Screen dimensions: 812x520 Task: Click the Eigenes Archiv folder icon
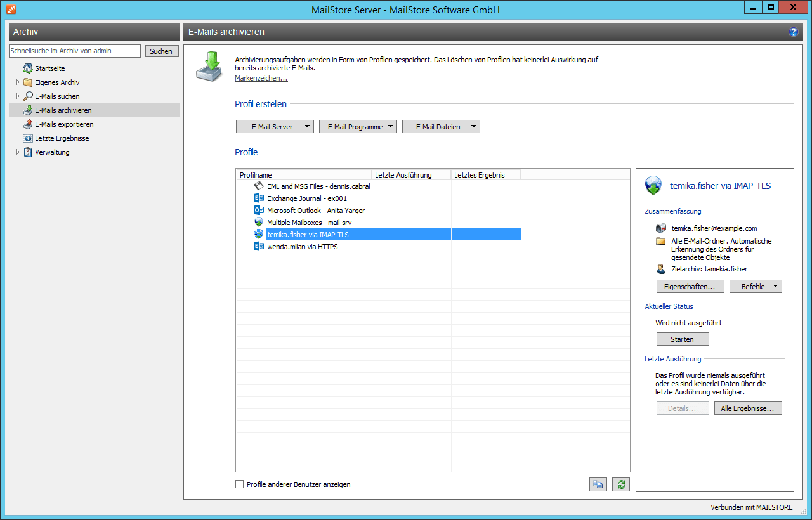point(28,82)
